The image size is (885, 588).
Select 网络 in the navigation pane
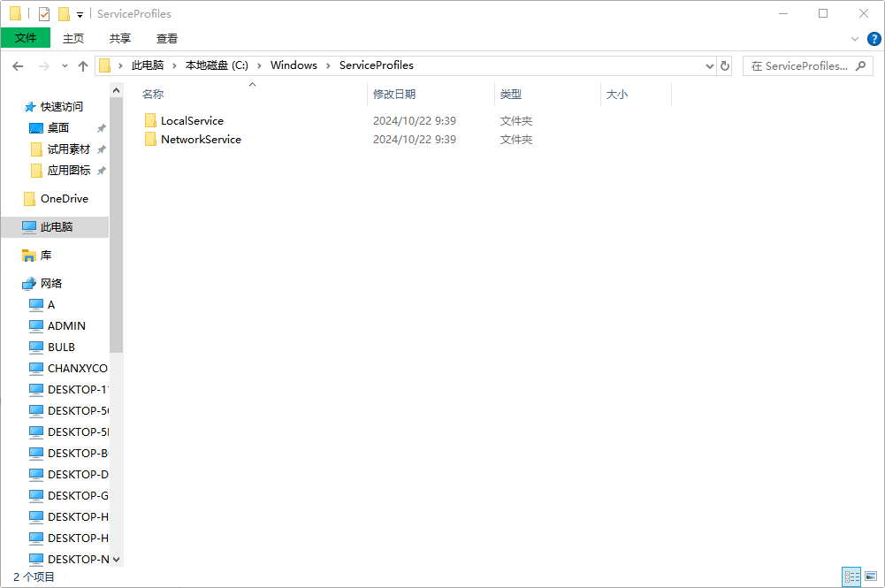coord(50,283)
